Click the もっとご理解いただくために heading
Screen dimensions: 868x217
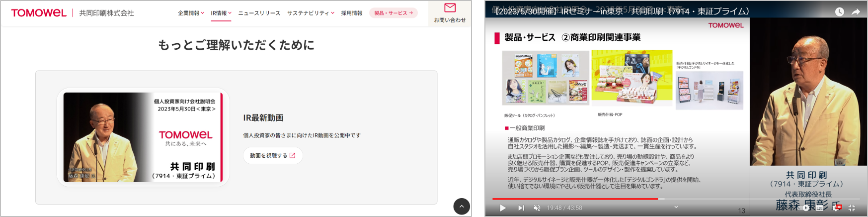pyautogui.click(x=237, y=45)
